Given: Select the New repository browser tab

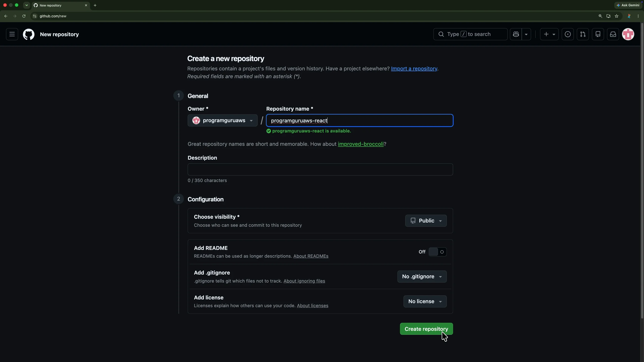Looking at the screenshot, I should [60, 5].
